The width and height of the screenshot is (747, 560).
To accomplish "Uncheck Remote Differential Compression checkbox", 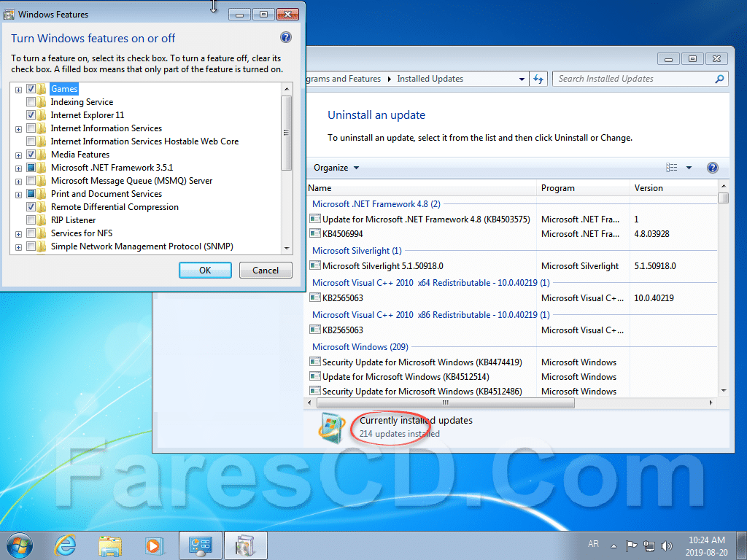I will [x=31, y=206].
